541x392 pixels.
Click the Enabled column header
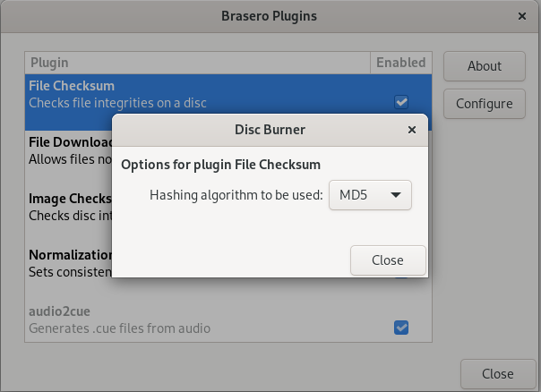pyautogui.click(x=401, y=63)
